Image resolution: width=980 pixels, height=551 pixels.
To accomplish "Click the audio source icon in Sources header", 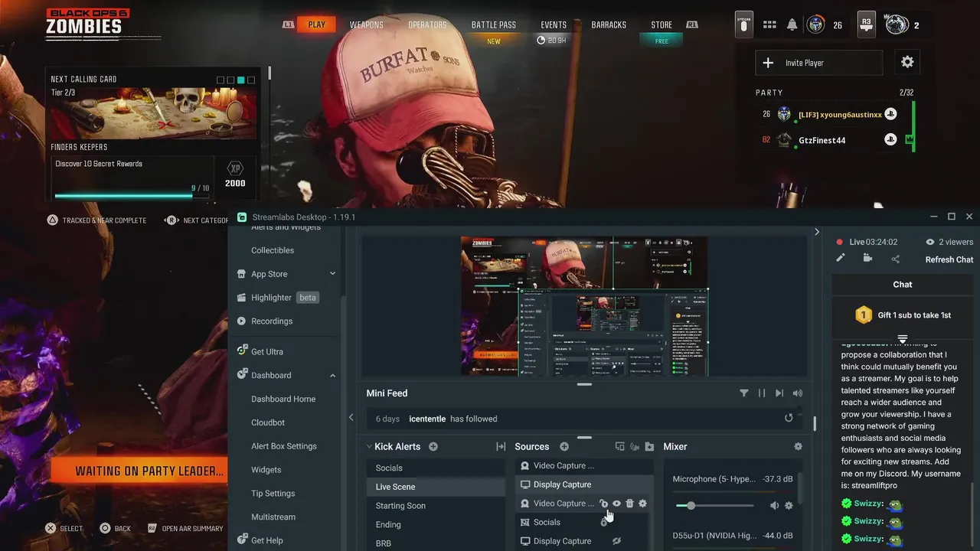I will [x=635, y=447].
